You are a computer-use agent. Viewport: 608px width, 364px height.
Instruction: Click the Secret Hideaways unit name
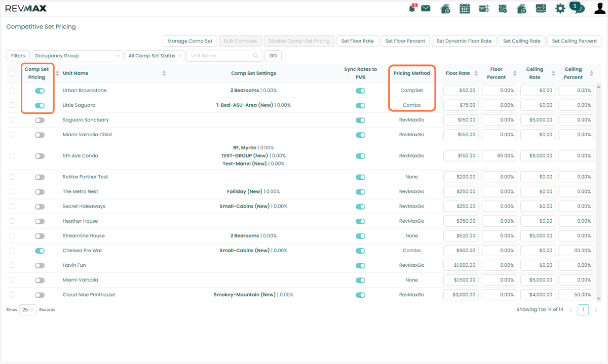[84, 207]
